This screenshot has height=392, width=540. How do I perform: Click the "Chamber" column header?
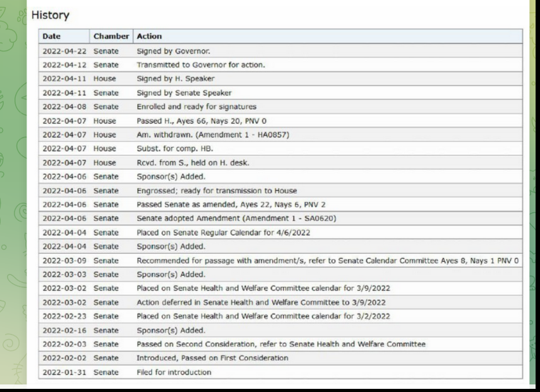tap(111, 36)
